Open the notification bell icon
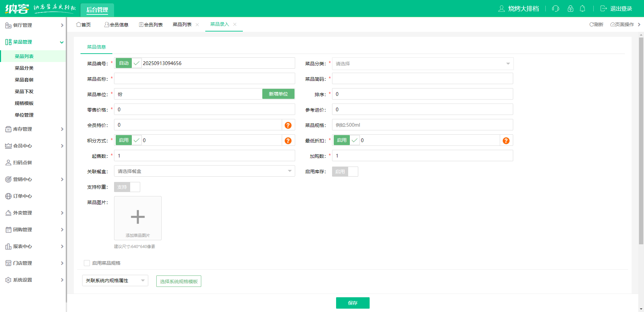The width and height of the screenshot is (644, 312). [583, 9]
